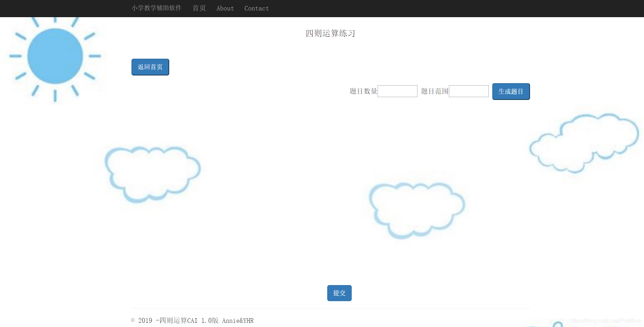
Task: Click the top-right cloud illustration
Action: pyautogui.click(x=584, y=143)
